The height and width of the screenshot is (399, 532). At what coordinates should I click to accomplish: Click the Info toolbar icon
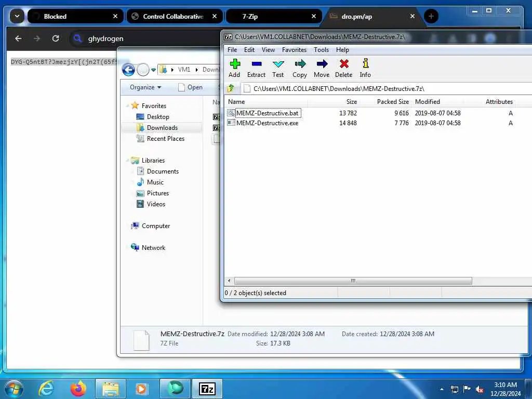click(365, 68)
